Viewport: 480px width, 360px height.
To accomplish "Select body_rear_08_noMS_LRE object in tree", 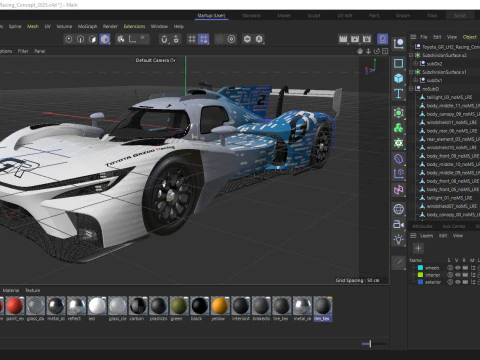I will click(x=452, y=131).
